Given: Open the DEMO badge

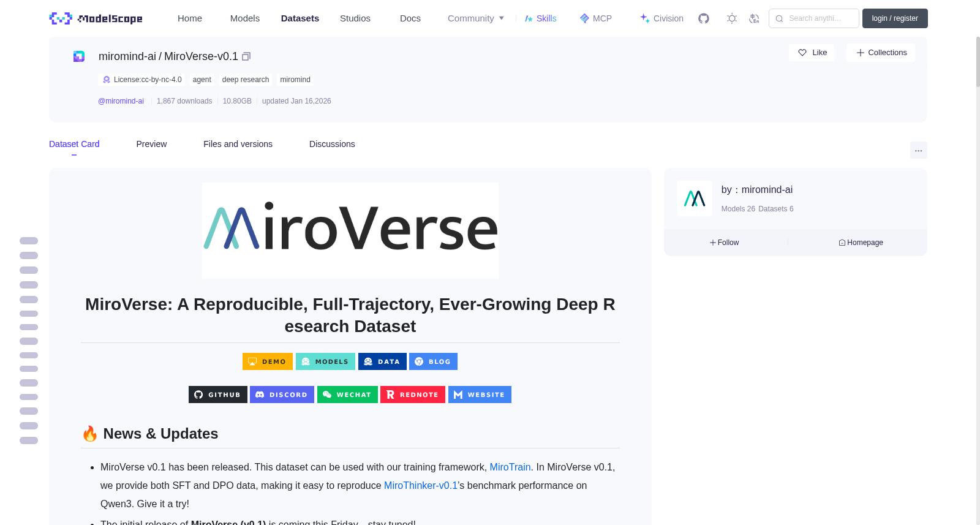Looking at the screenshot, I should (x=268, y=361).
